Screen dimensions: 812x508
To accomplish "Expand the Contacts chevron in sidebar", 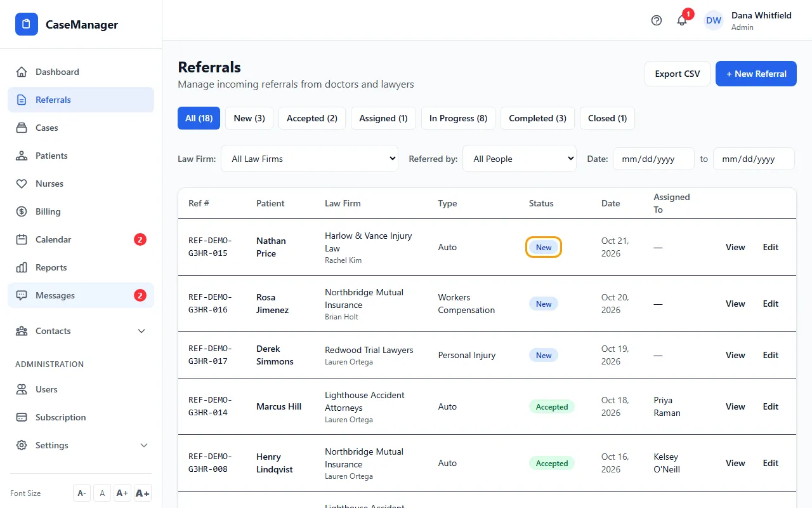I will pos(141,331).
